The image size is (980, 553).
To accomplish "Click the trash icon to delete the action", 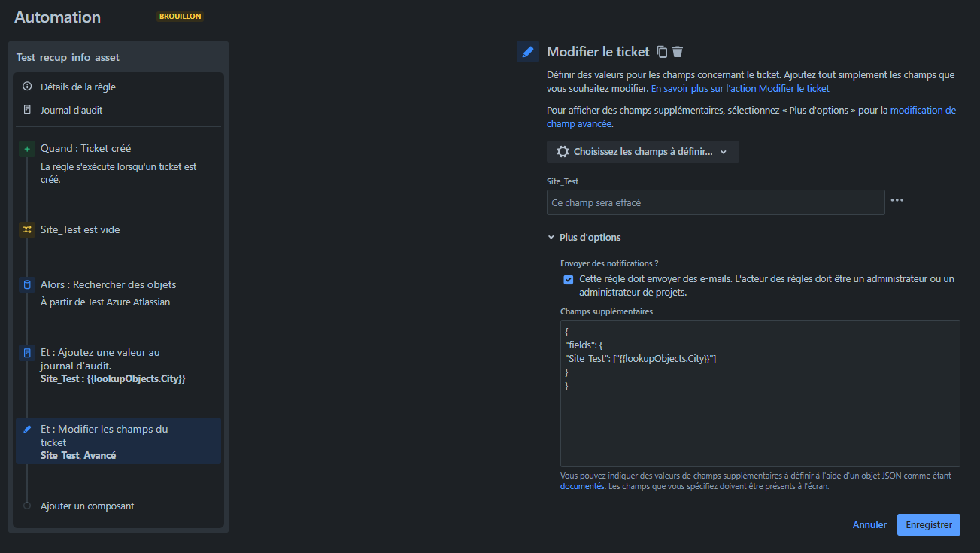I will click(678, 52).
